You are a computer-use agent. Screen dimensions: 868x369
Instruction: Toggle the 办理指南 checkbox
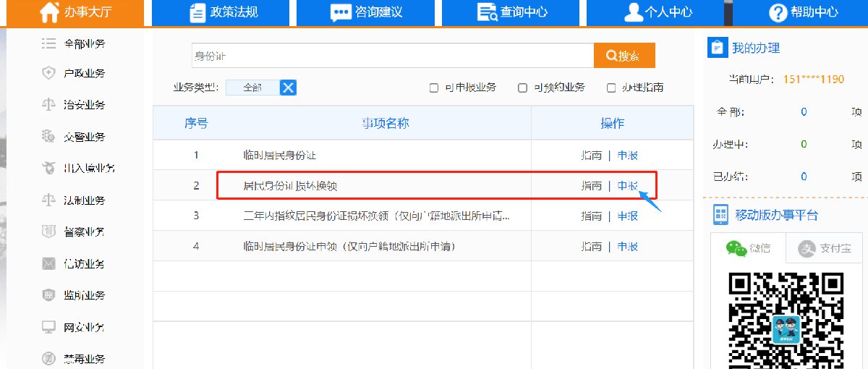click(x=611, y=88)
